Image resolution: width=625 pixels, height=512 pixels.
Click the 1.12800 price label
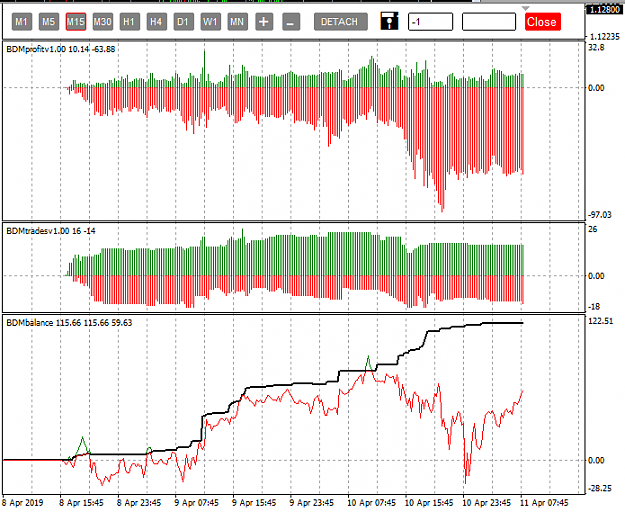604,9
